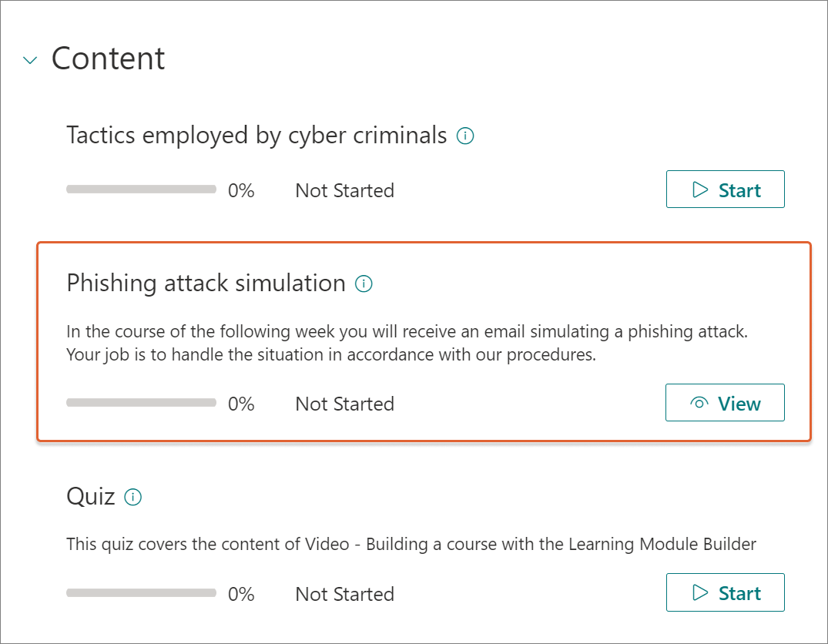The height and width of the screenshot is (644, 828).
Task: Click Not Started status of Quiz
Action: [x=345, y=595]
